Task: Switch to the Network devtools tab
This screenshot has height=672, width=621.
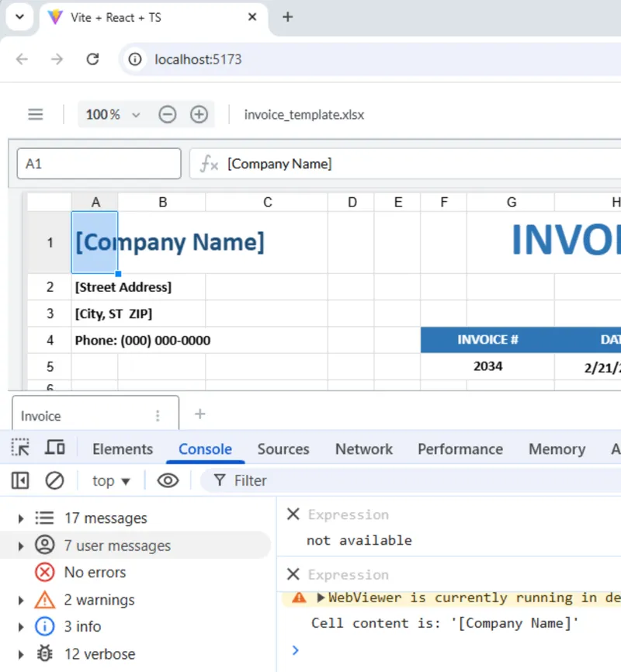Action: (x=364, y=449)
